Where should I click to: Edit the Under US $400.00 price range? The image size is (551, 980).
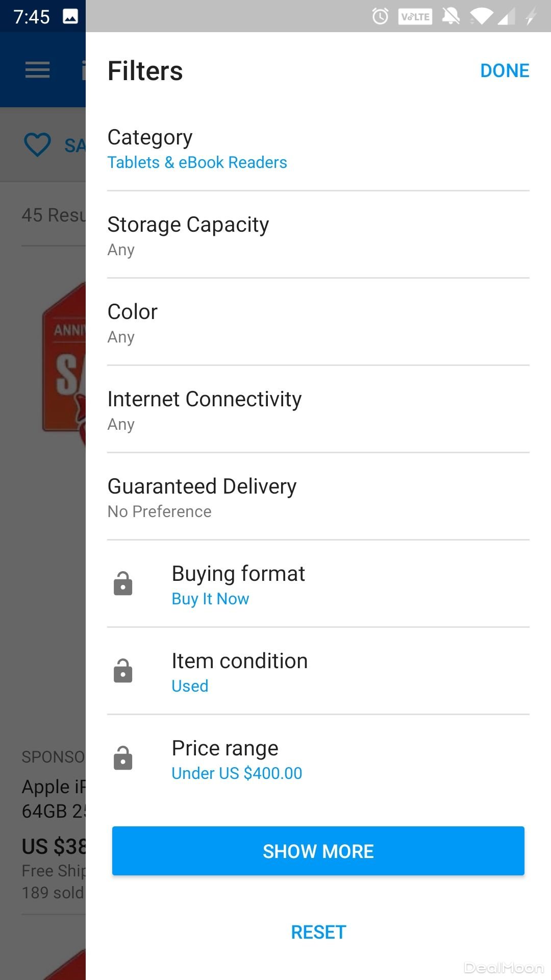[237, 773]
